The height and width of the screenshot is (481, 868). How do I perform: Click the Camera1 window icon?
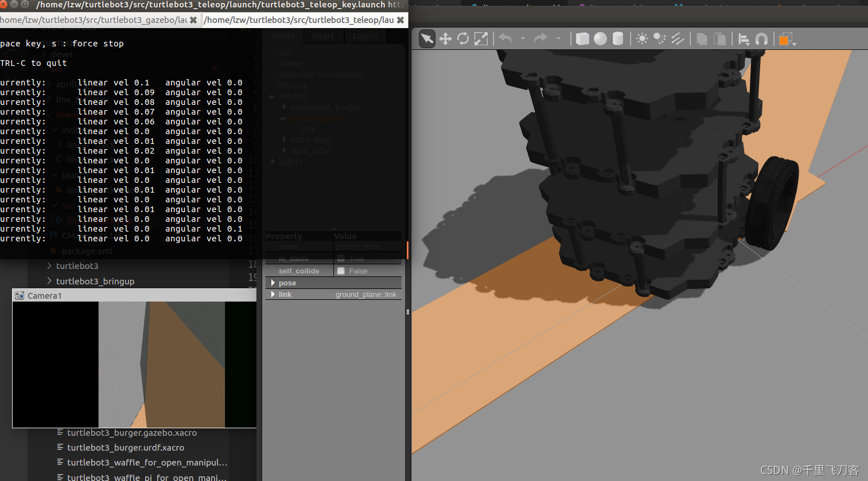click(x=20, y=296)
